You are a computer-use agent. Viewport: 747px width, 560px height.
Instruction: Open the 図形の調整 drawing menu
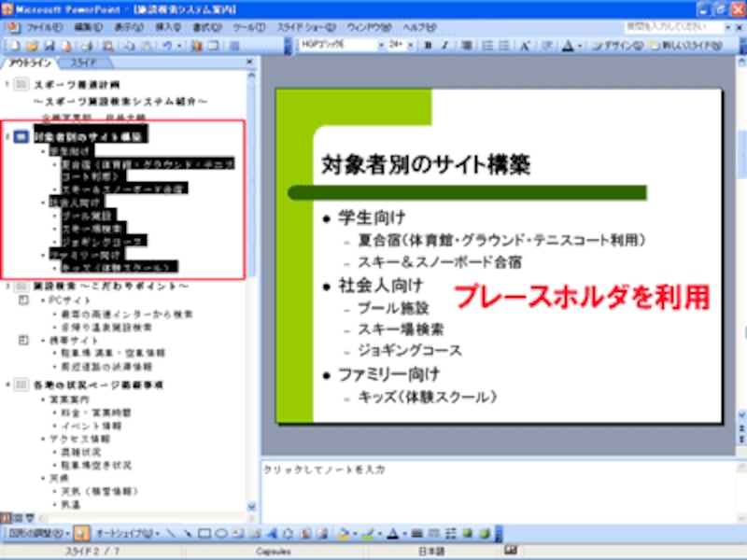[x=39, y=533]
